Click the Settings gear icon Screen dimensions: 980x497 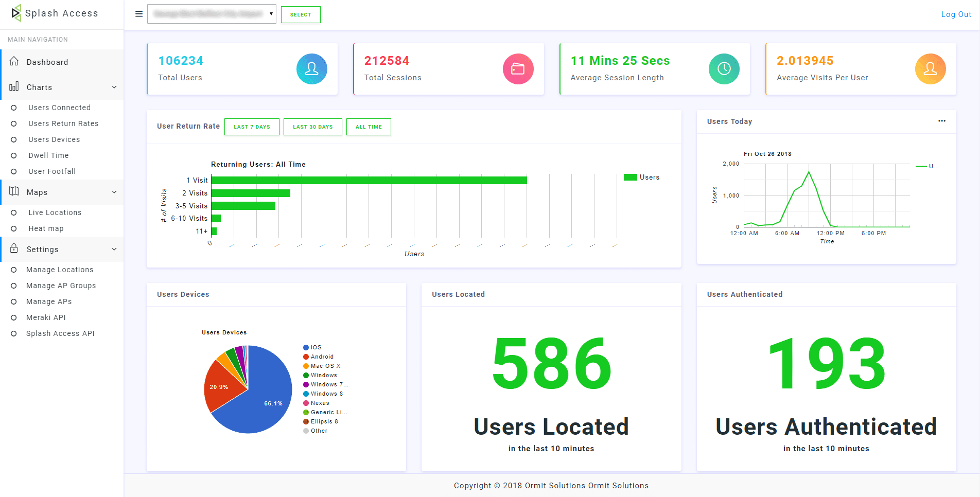click(14, 249)
